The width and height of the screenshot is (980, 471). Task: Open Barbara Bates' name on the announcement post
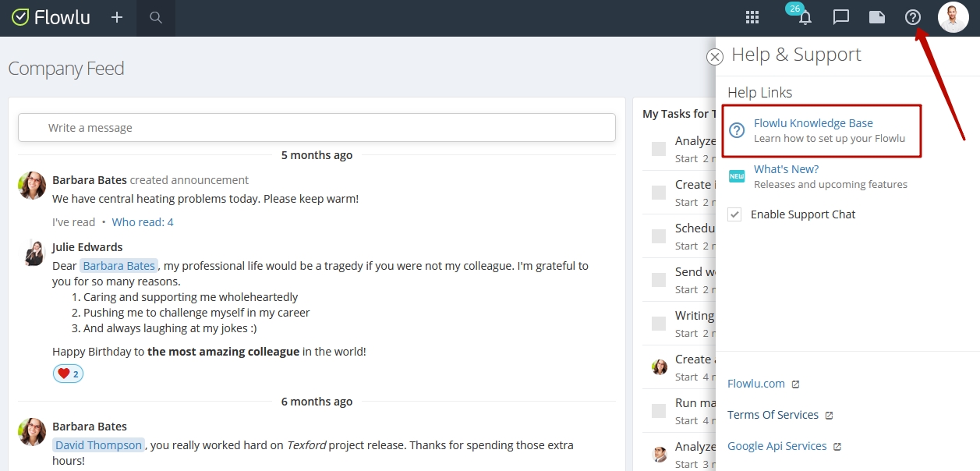click(90, 180)
